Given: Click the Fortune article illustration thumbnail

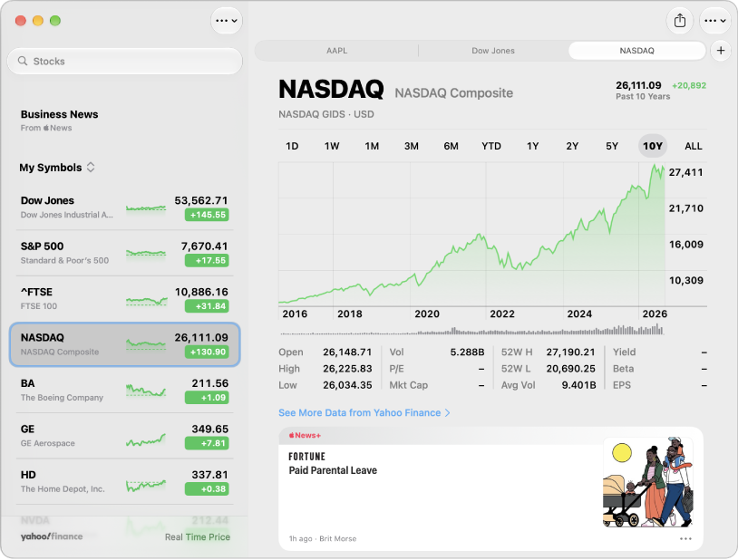Looking at the screenshot, I should click(x=648, y=482).
